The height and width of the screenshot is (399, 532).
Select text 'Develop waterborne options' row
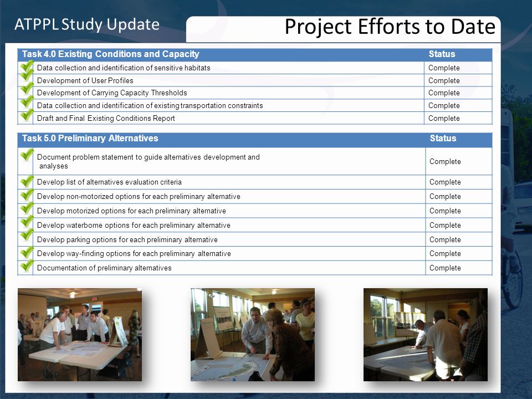click(x=134, y=226)
